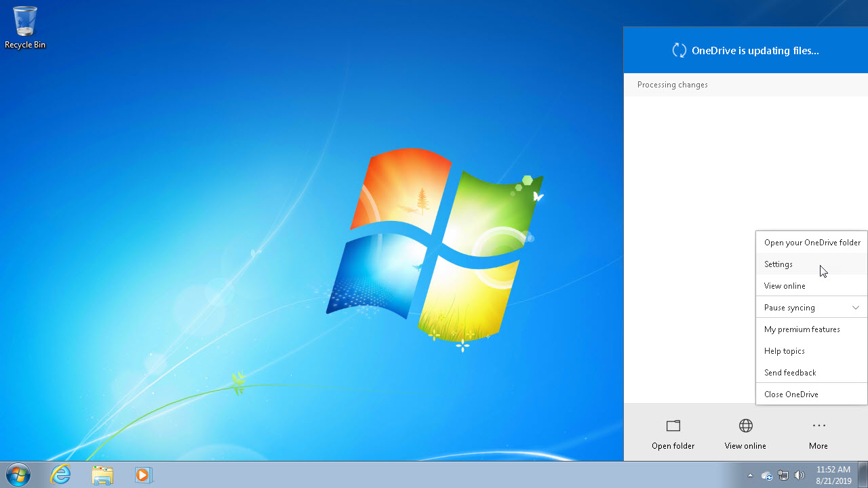Select Open your OneDrive folder
The image size is (868, 488).
(812, 243)
